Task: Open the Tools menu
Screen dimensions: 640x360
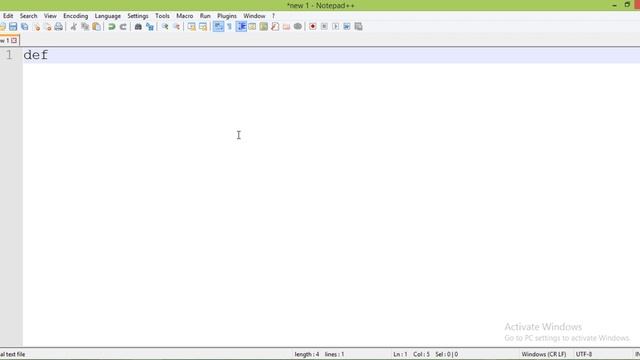Action: pos(162,16)
